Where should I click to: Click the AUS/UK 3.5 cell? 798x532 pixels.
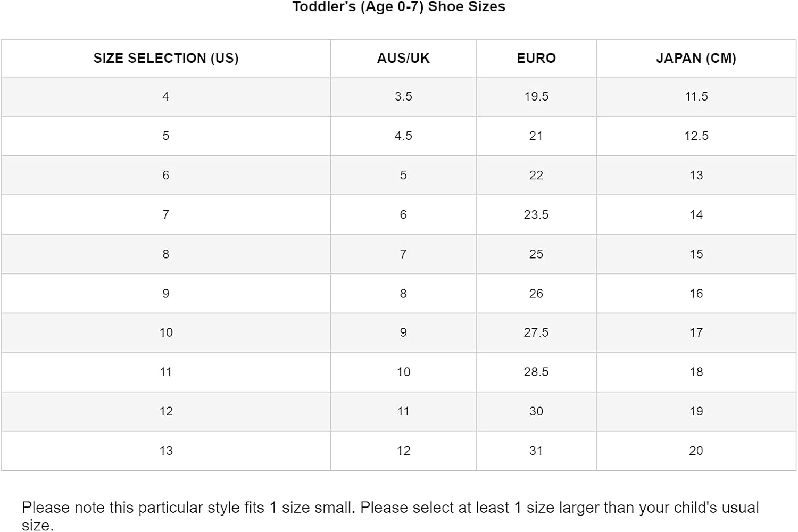pyautogui.click(x=403, y=96)
